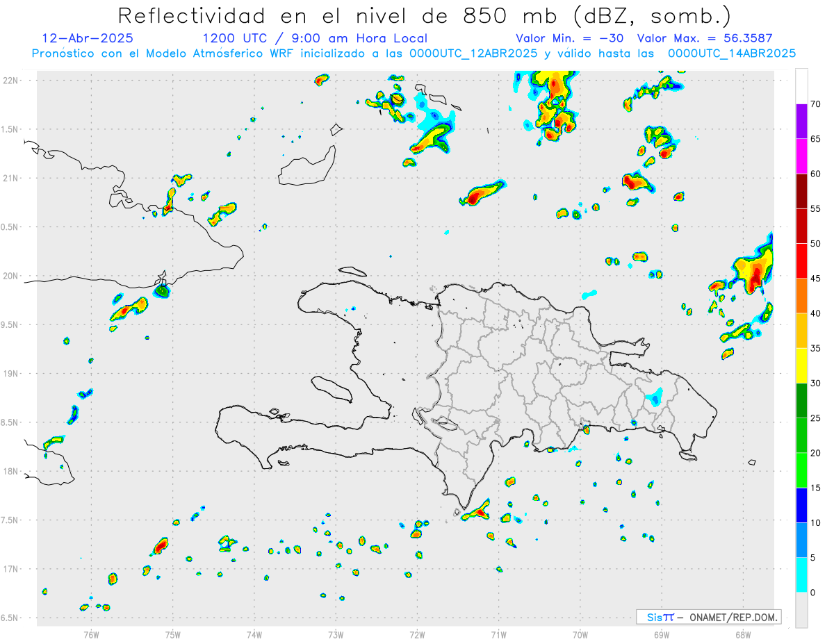Select the gray below-zero colorbar segment
The image size is (834, 644).
801,610
